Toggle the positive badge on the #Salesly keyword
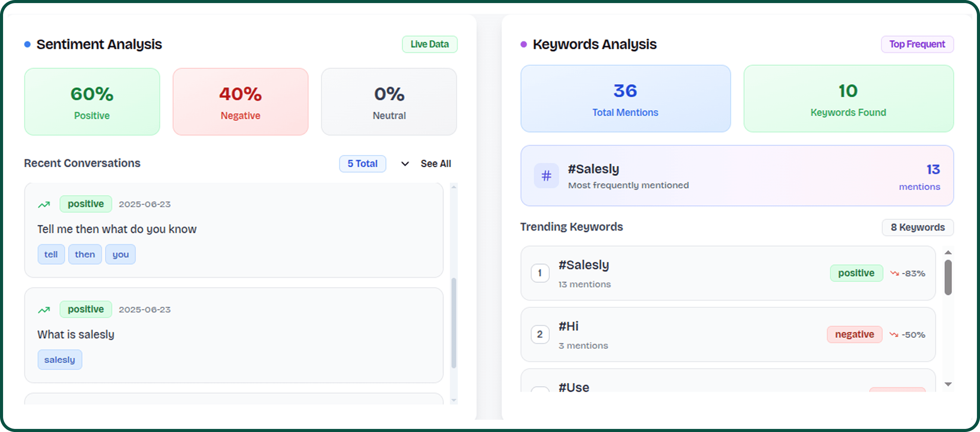 point(856,273)
